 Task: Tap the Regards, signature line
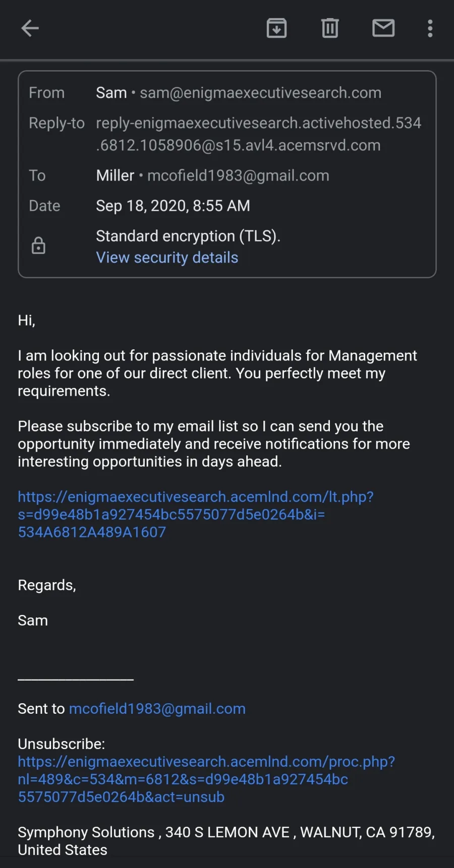coord(47,585)
